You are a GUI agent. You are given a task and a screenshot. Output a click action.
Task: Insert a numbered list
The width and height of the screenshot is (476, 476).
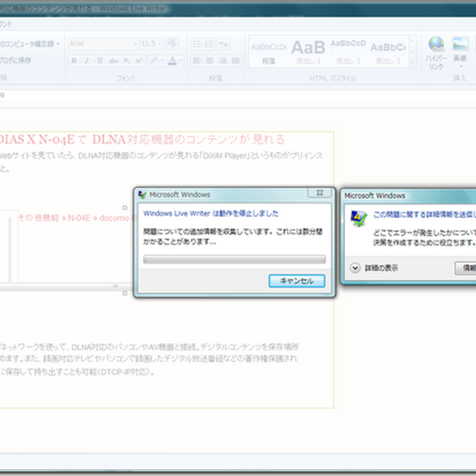[209, 44]
